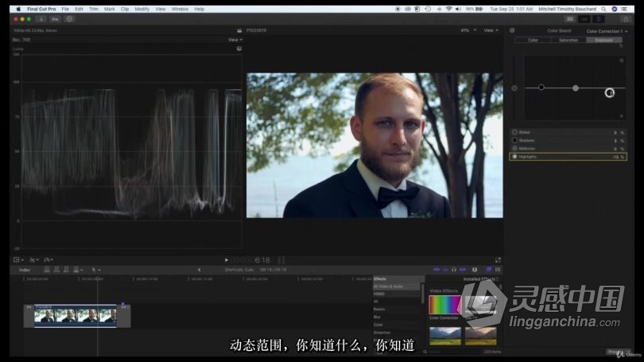Switch to the Color tab
Viewport: 644px width, 362px height.
pyautogui.click(x=533, y=40)
